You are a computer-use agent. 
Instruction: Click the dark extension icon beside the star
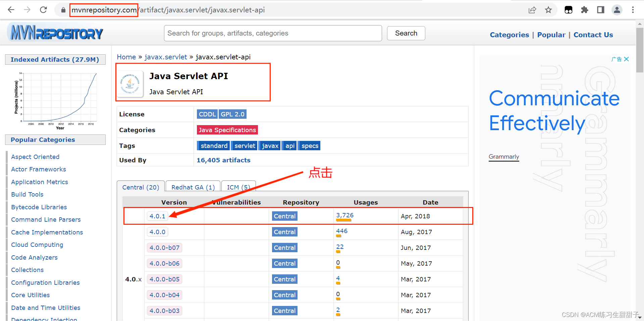pyautogui.click(x=569, y=10)
